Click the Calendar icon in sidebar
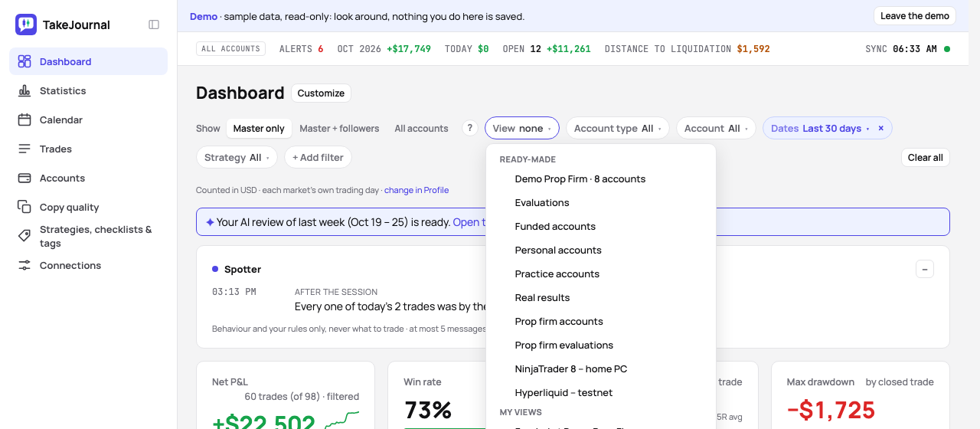The height and width of the screenshot is (429, 980). click(24, 120)
